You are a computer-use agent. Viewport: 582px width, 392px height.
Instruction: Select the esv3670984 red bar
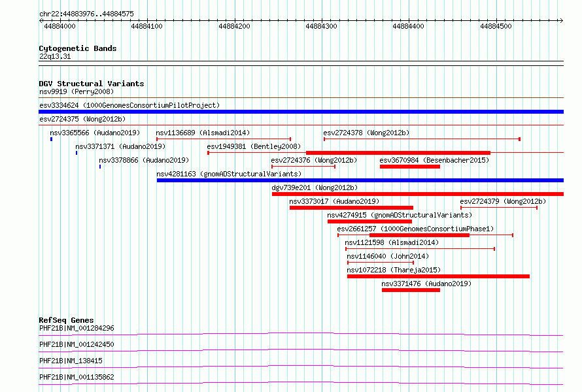pyautogui.click(x=410, y=167)
